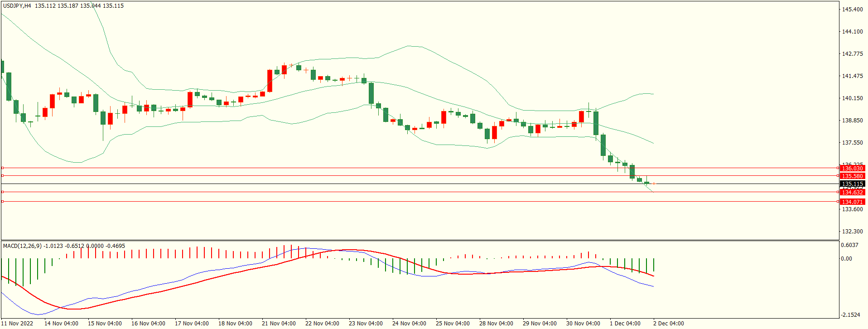Image resolution: width=868 pixels, height=329 pixels.
Task: Click the MACD(12,26,9) indicator label
Action: (x=22, y=246)
